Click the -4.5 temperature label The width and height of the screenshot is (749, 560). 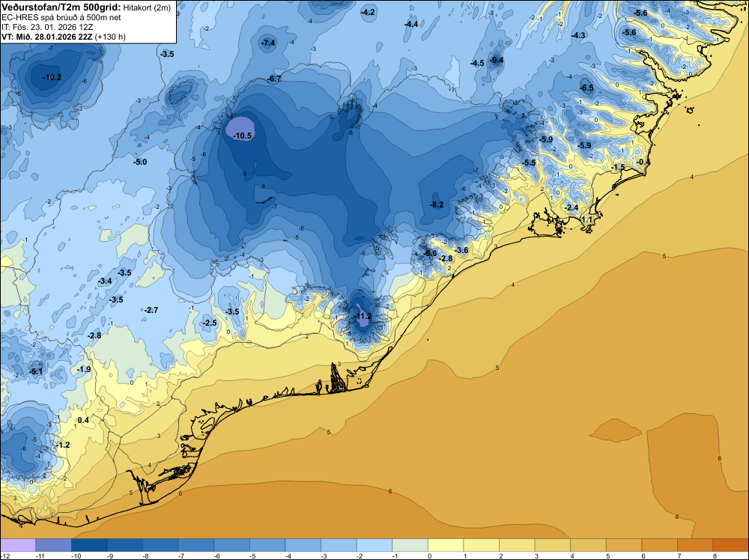click(477, 63)
